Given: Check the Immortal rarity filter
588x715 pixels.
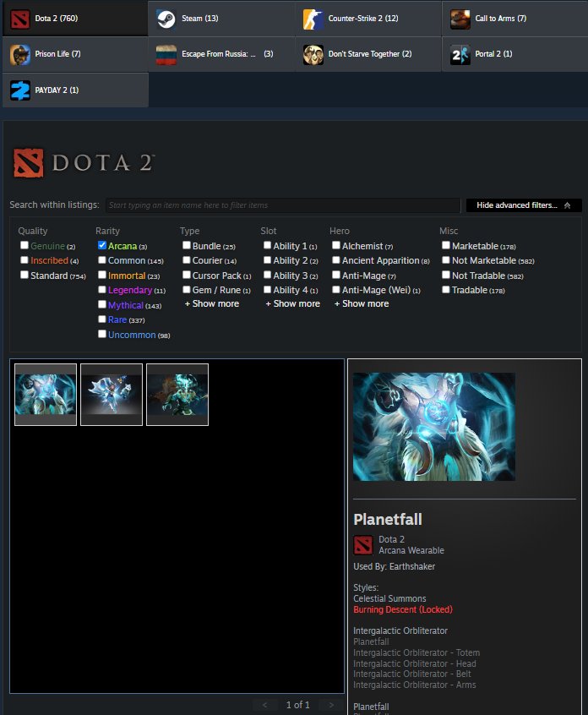Looking at the screenshot, I should pyautogui.click(x=102, y=275).
